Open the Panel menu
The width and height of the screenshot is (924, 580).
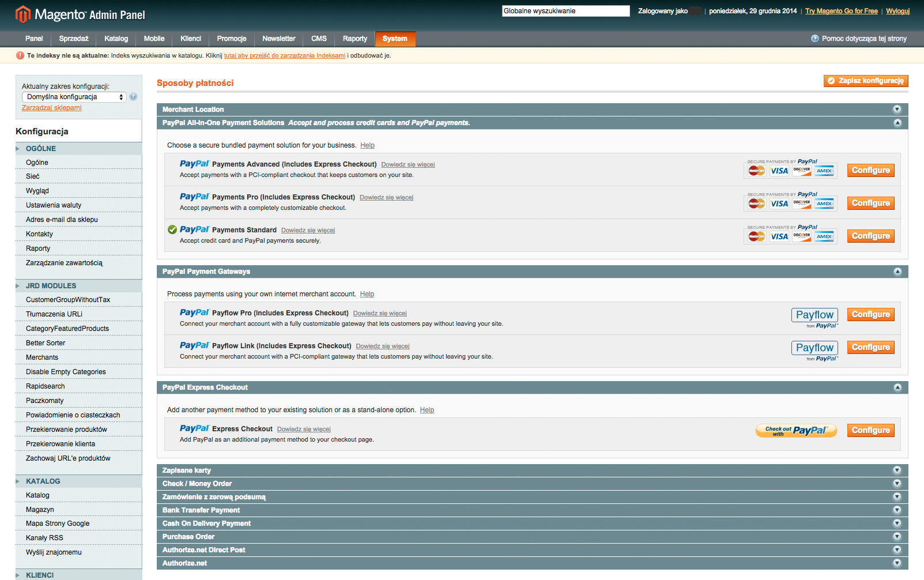[34, 39]
